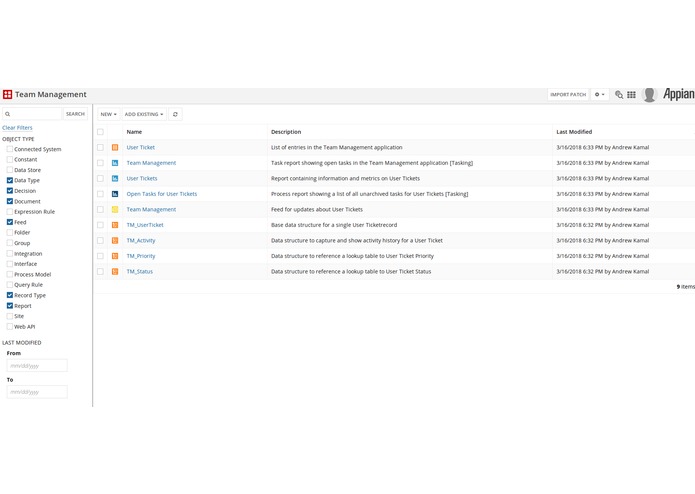Uncheck the Feed filter

pos(10,222)
